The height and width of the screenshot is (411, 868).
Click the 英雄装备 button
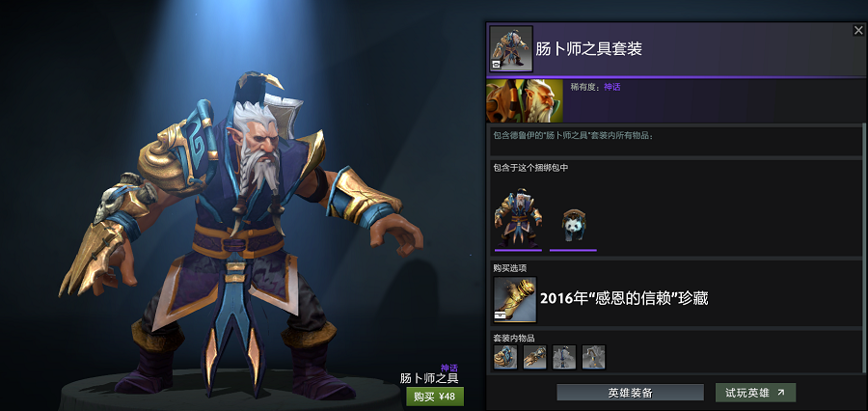(x=630, y=393)
